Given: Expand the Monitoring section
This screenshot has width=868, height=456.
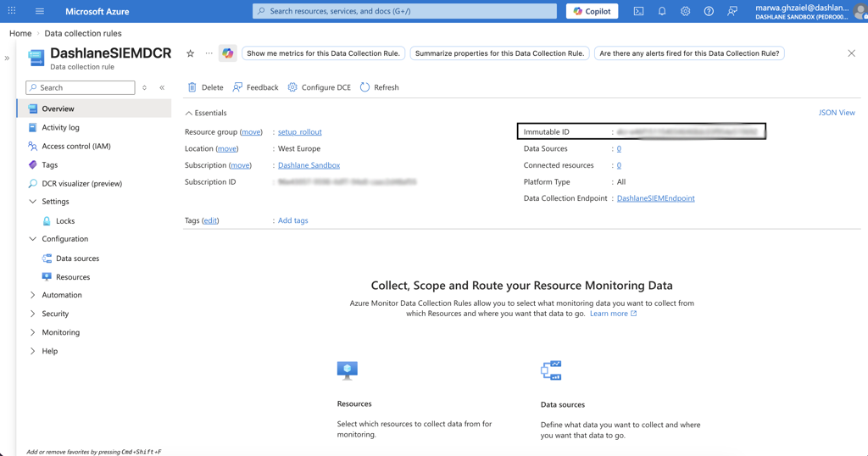Looking at the screenshot, I should click(33, 332).
